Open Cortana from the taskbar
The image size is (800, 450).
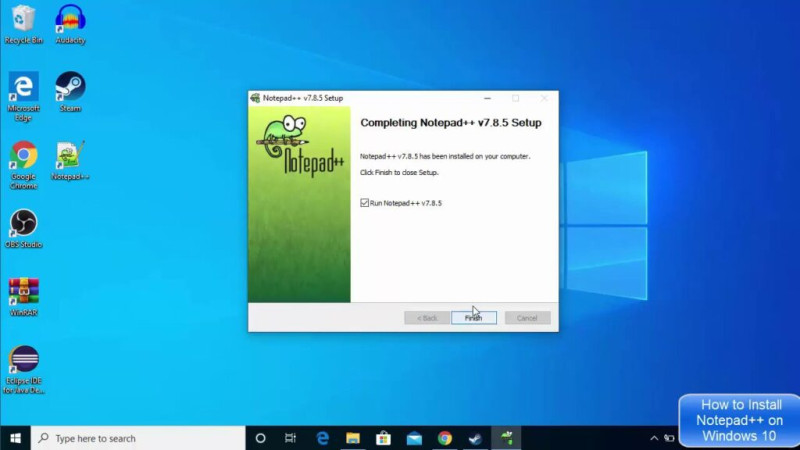click(x=260, y=438)
